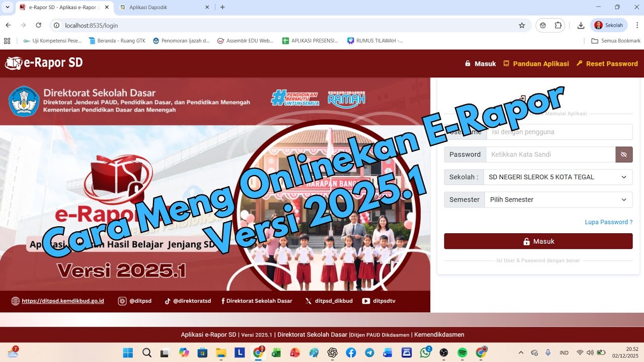Click the Username input field
Viewport: 644px width, 362px height.
(559, 132)
